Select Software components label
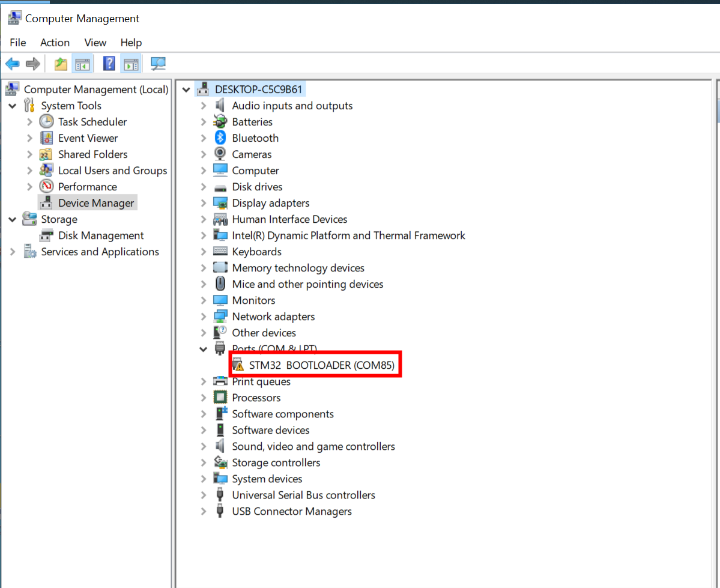 pos(283,414)
